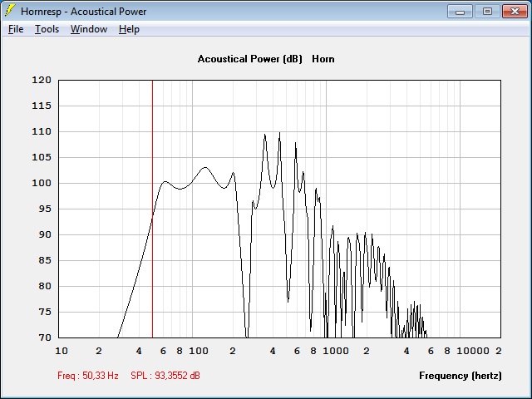This screenshot has width=532, height=399.
Task: Click the 'Freq : 50,33 Hz' readout
Action: coord(88,376)
